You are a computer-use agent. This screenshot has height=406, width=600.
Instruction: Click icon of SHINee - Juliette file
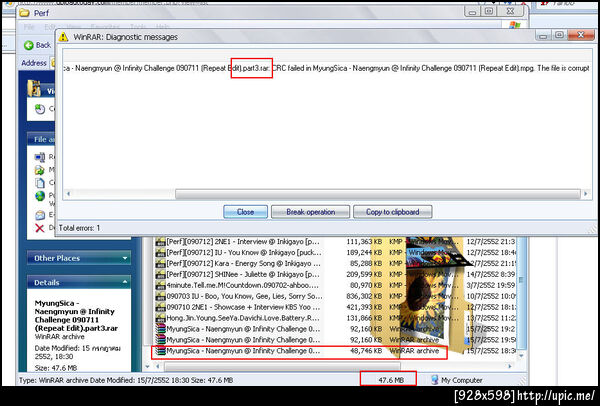click(x=160, y=274)
